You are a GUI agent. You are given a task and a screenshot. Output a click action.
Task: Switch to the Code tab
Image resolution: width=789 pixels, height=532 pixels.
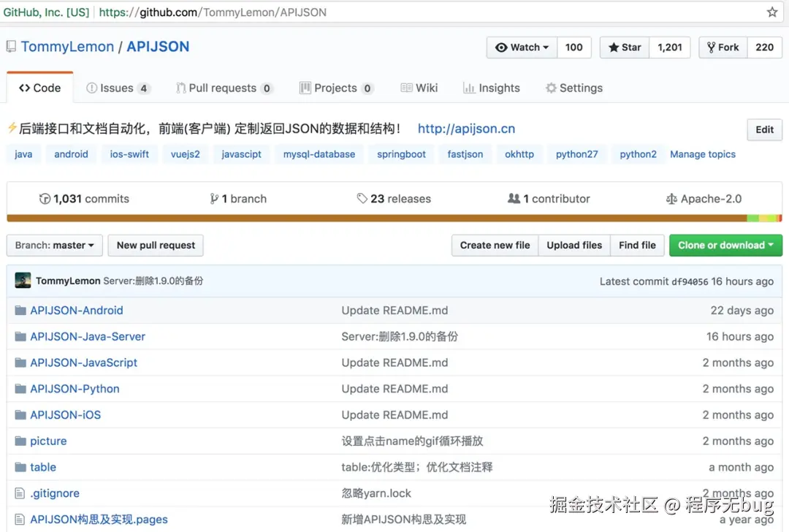click(x=39, y=88)
